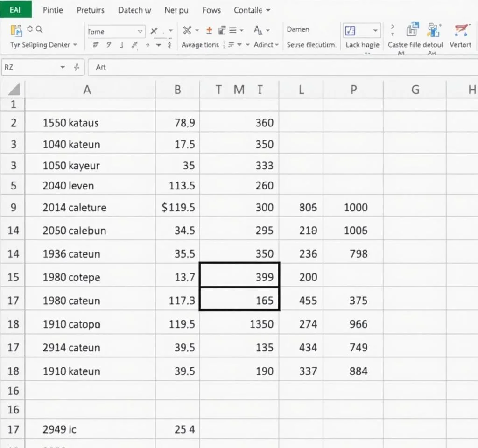
Task: Click the icon above Castce fille
Action: pos(412,30)
